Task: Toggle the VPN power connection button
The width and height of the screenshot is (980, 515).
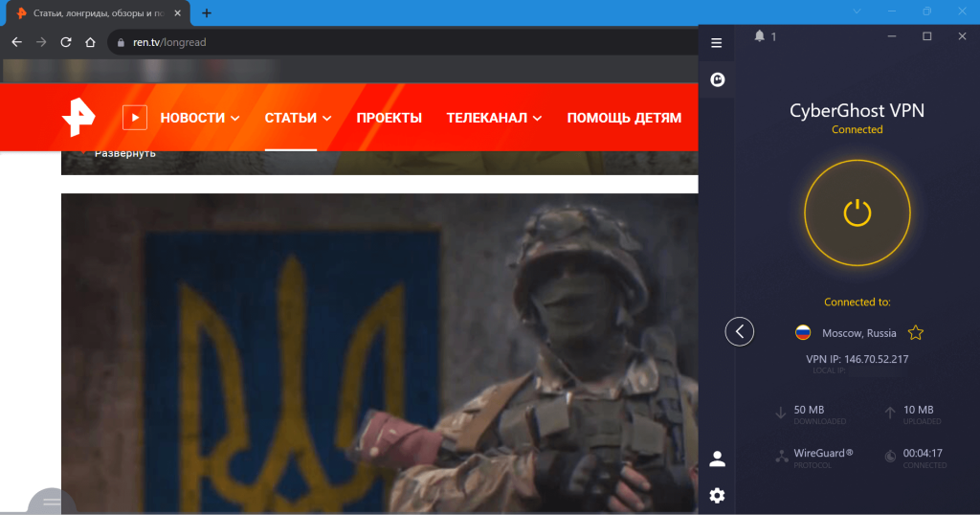Action: click(857, 213)
